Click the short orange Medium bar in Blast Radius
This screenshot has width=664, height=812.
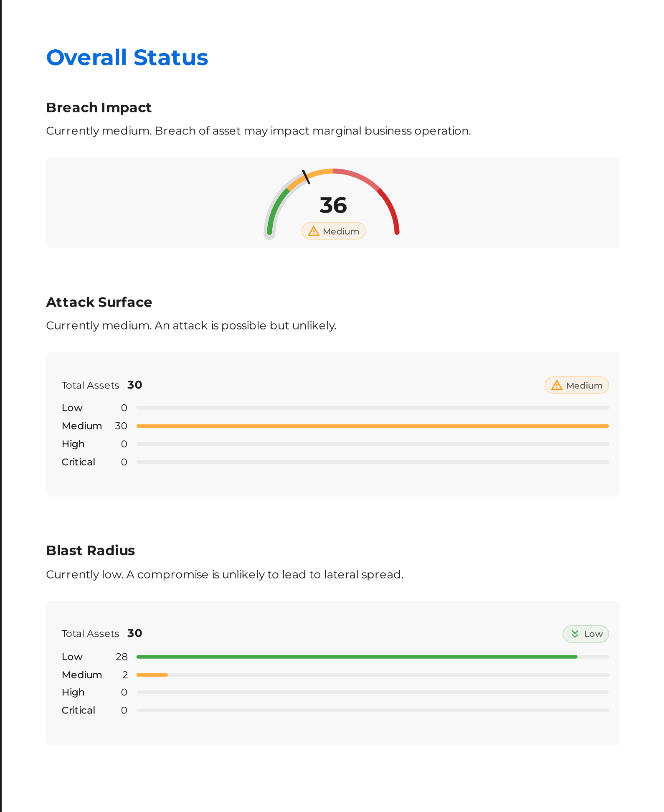coord(152,675)
